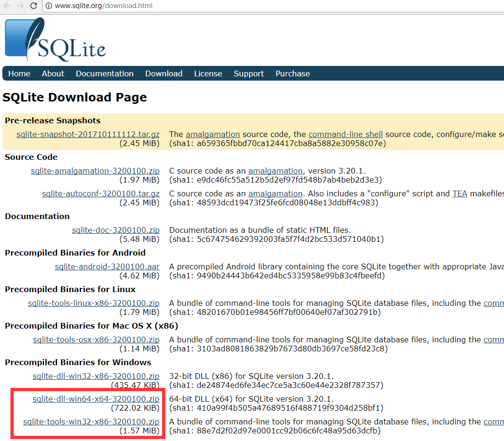Open the Support menu item
Image resolution: width=504 pixels, height=441 pixels.
249,73
